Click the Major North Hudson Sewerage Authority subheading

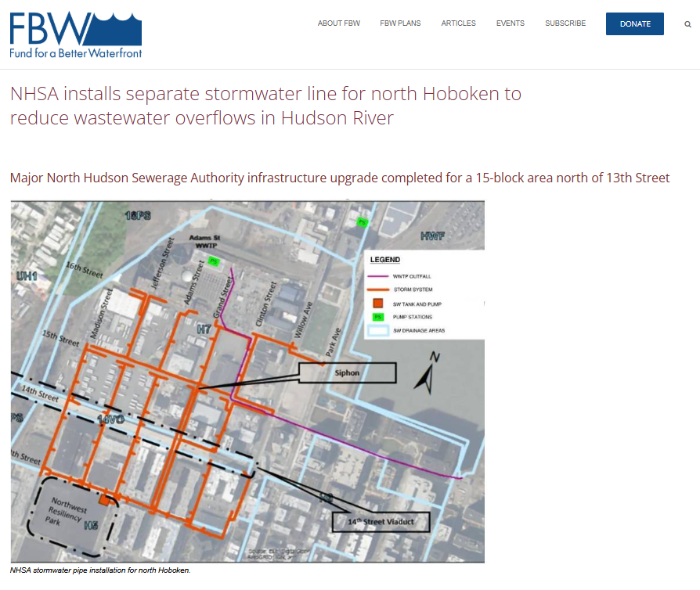point(340,178)
